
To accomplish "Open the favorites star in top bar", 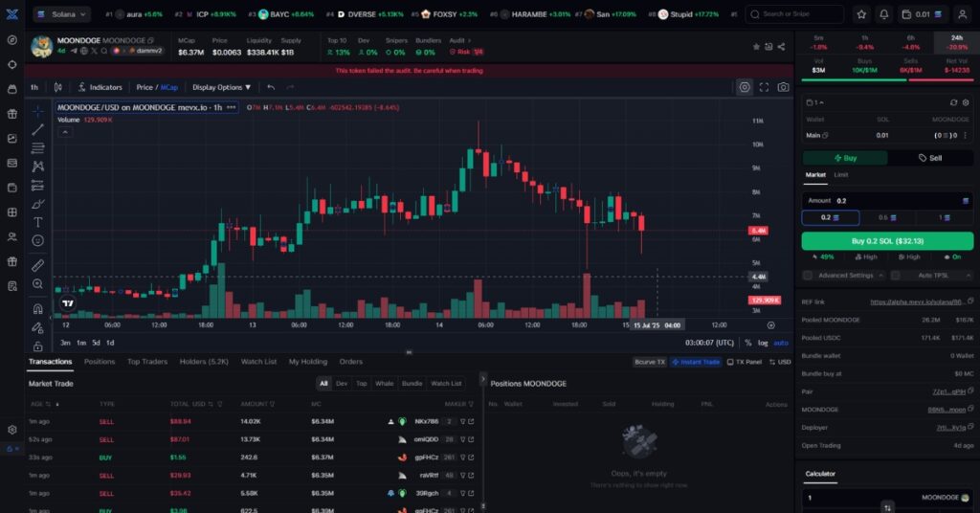I will click(861, 13).
